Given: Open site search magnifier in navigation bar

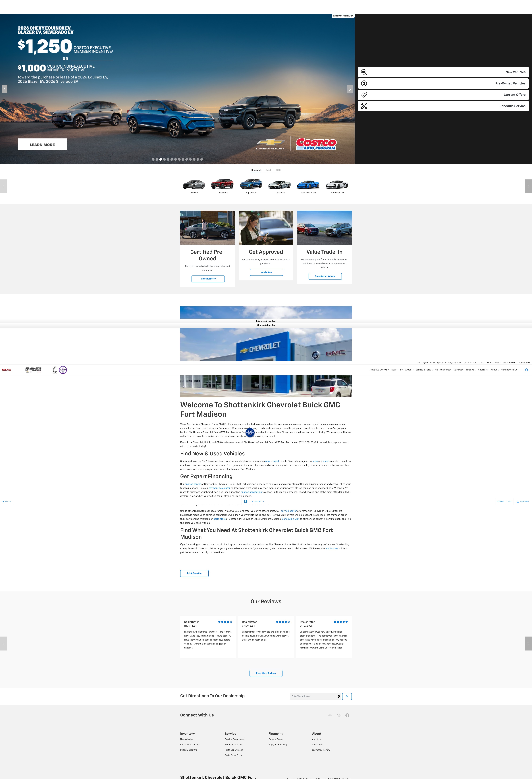Looking at the screenshot, I should click(x=527, y=370).
